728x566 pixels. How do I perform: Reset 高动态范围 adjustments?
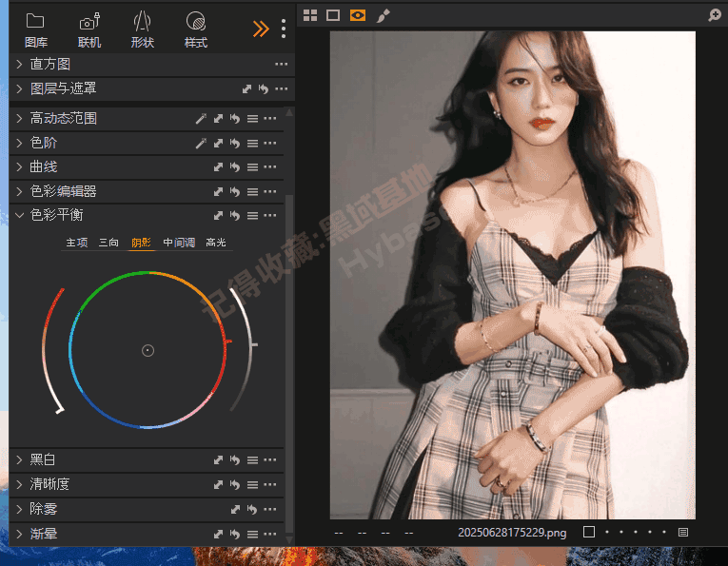coord(235,118)
